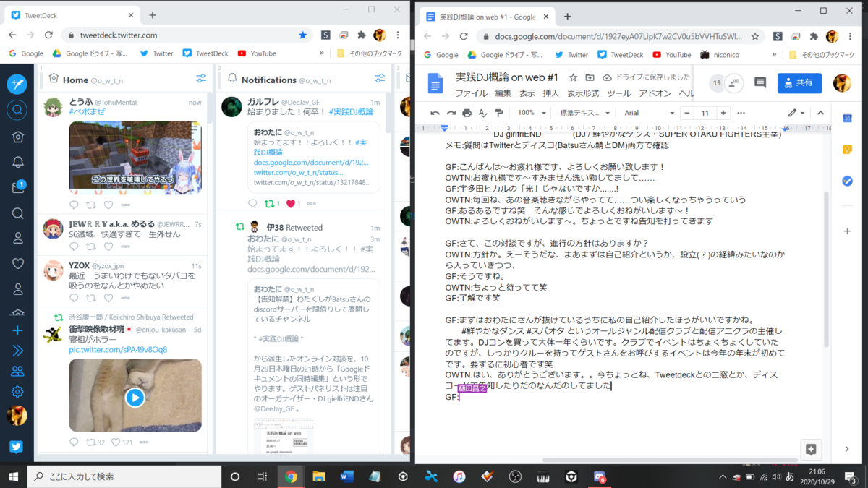Viewport: 868px width, 488px height.
Task: Open the 表示 menu in Google Docs
Action: pos(527,93)
